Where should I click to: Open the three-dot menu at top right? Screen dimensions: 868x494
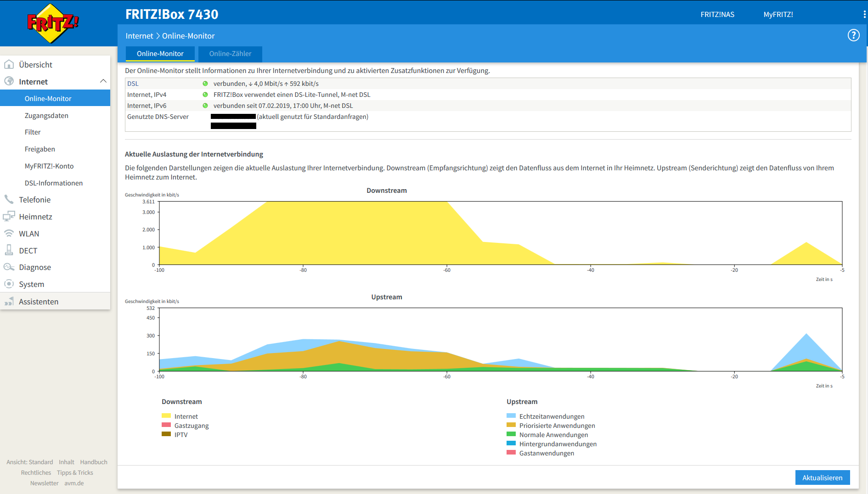[x=864, y=15]
